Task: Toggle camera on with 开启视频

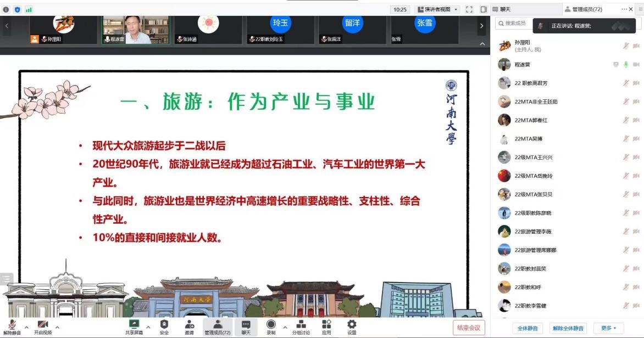Action: (x=42, y=325)
